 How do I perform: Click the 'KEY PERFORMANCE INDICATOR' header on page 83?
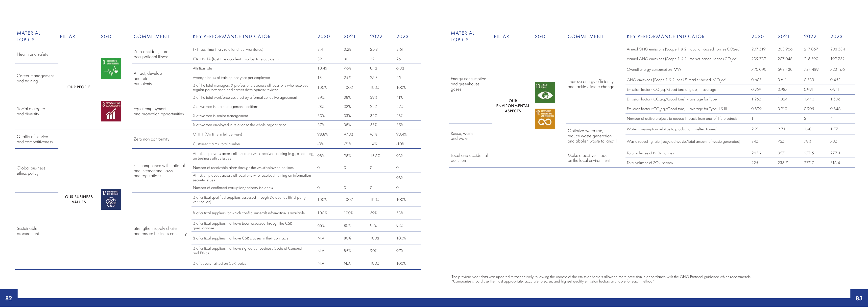(x=666, y=36)
